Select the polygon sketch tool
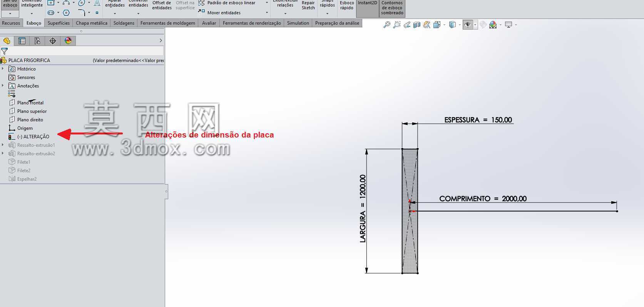This screenshot has width=644, height=307. point(66,13)
